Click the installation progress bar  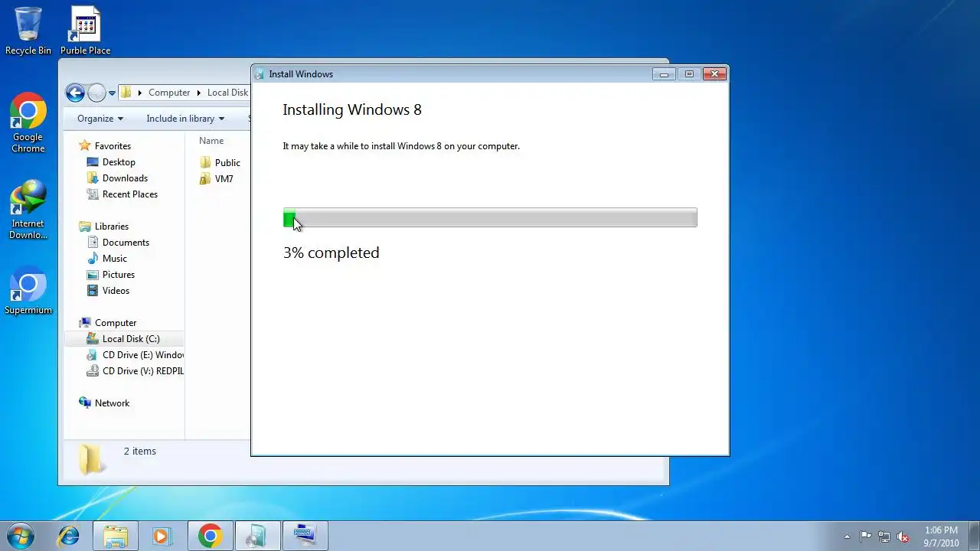(490, 218)
